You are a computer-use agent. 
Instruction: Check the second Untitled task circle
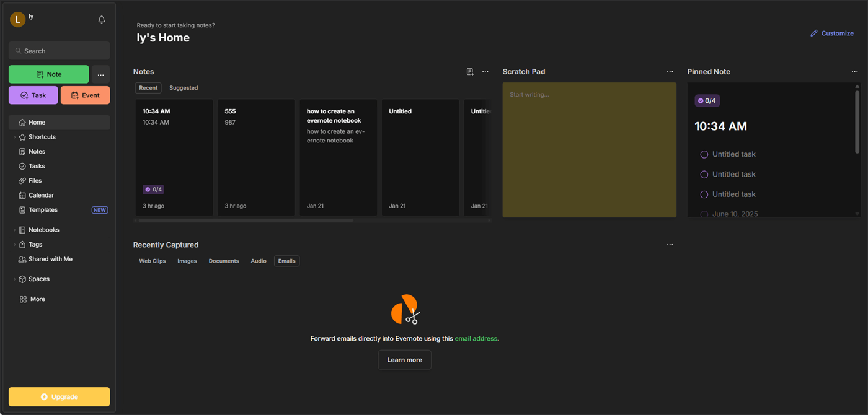coord(704,175)
